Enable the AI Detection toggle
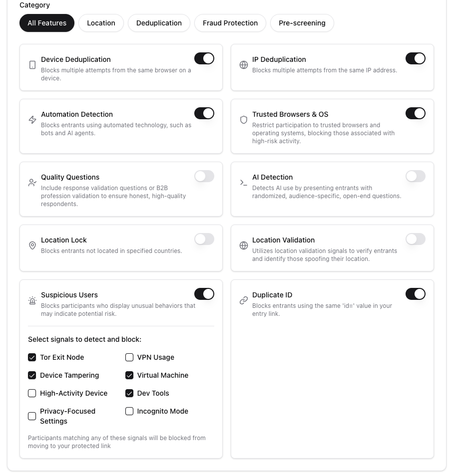459x476 pixels. pos(416,176)
